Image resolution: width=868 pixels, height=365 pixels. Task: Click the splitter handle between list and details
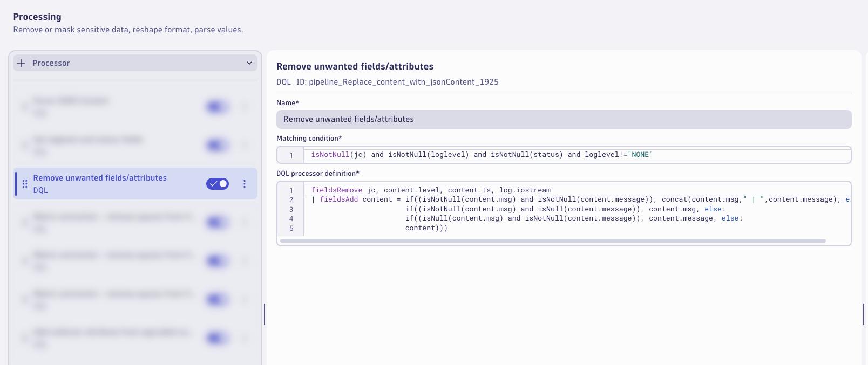coord(265,314)
